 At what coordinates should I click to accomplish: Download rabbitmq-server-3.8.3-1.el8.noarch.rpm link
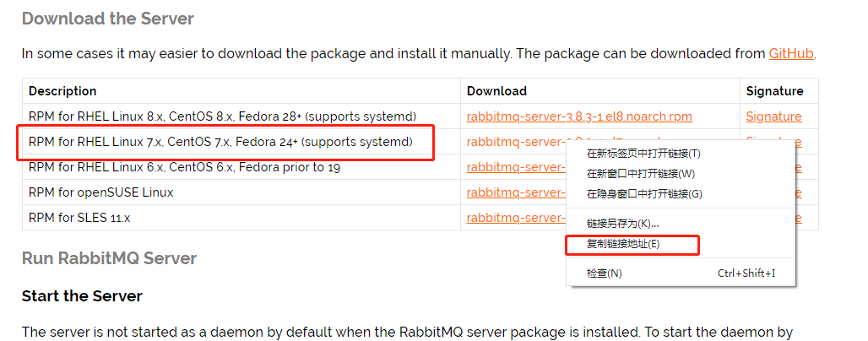pyautogui.click(x=579, y=116)
